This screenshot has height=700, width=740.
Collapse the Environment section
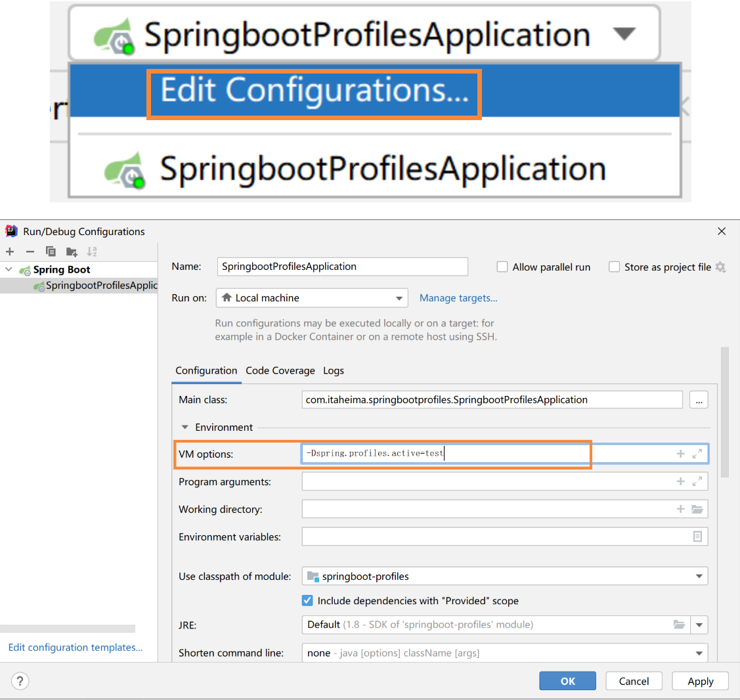click(x=185, y=427)
